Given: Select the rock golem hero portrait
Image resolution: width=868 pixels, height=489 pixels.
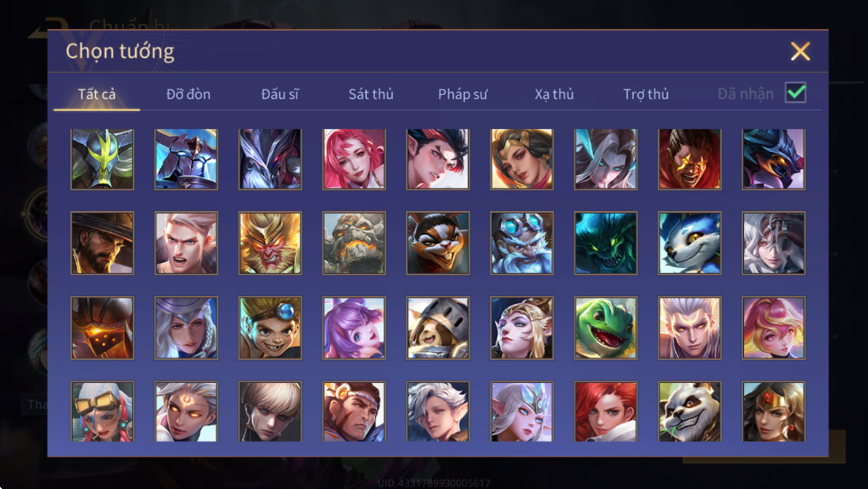Looking at the screenshot, I should pyautogui.click(x=353, y=243).
